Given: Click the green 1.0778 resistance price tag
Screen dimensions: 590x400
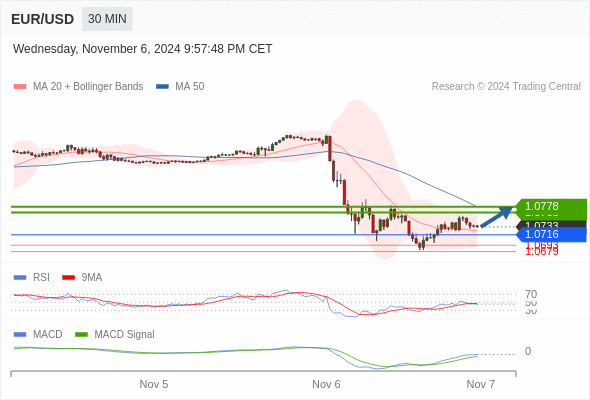Looking at the screenshot, I should 551,206.
